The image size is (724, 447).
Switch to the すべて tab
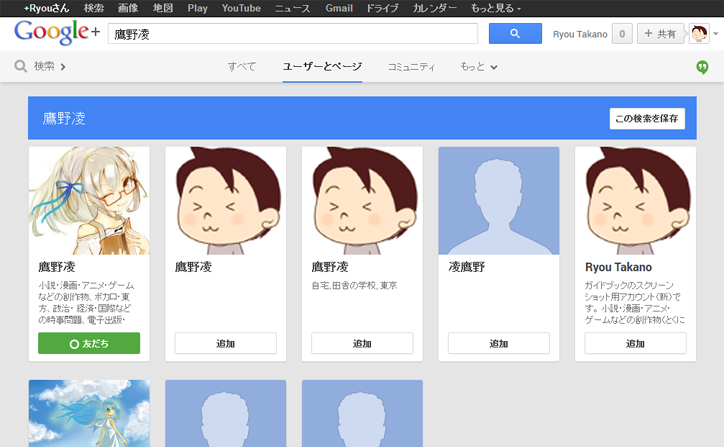pos(241,67)
